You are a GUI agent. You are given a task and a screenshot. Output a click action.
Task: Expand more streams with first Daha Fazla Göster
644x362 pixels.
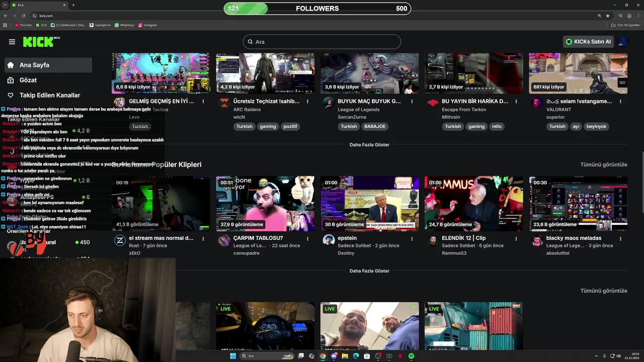click(x=369, y=145)
